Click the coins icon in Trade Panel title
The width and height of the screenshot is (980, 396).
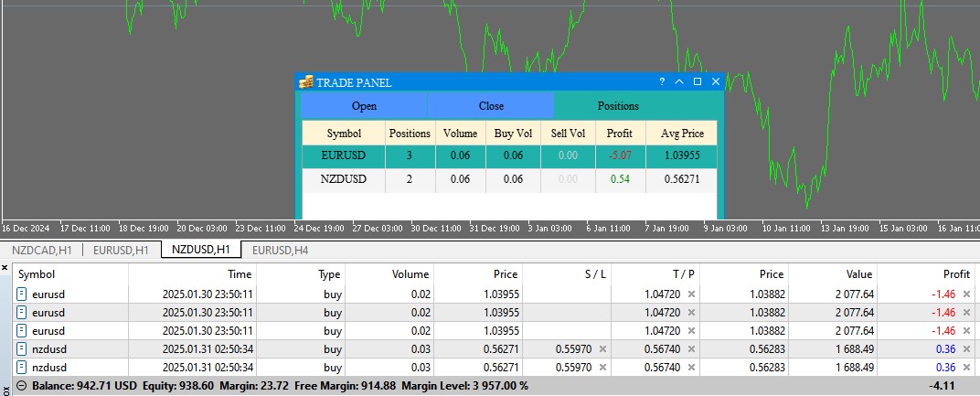tap(306, 82)
